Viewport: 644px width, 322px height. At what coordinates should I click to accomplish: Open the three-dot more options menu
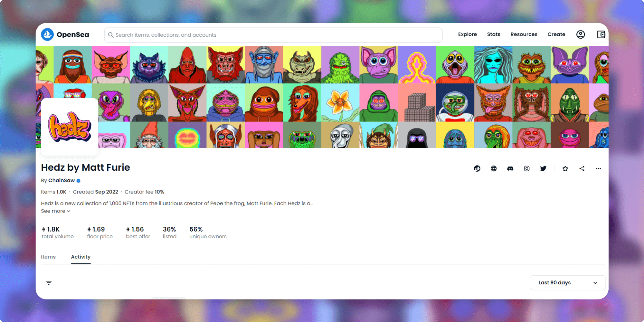pos(598,168)
